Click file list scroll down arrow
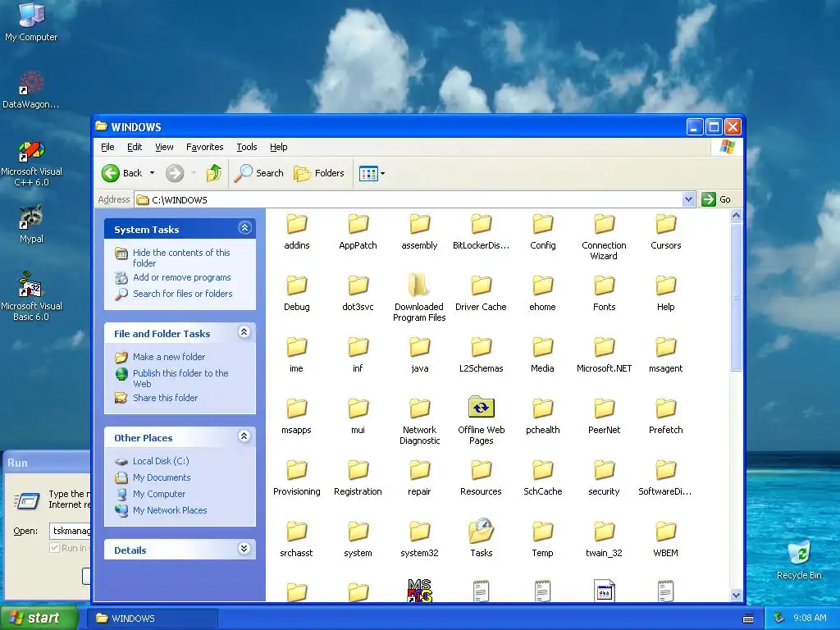 pos(736,596)
